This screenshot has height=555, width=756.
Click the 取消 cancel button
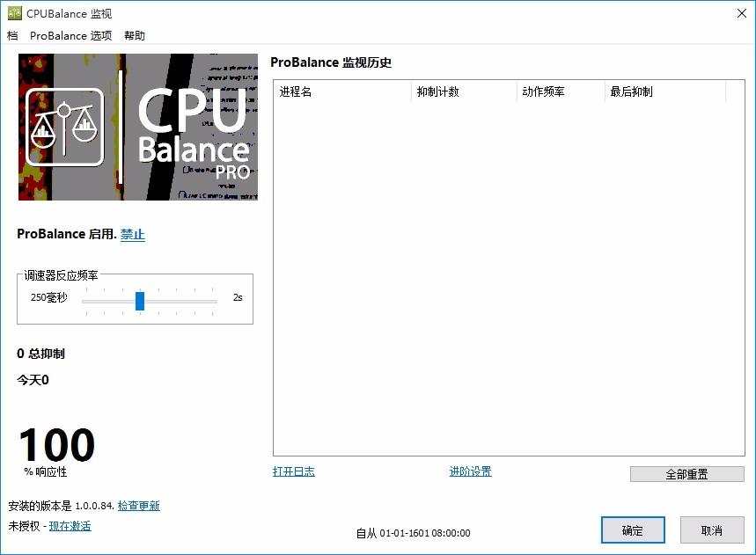click(x=712, y=530)
